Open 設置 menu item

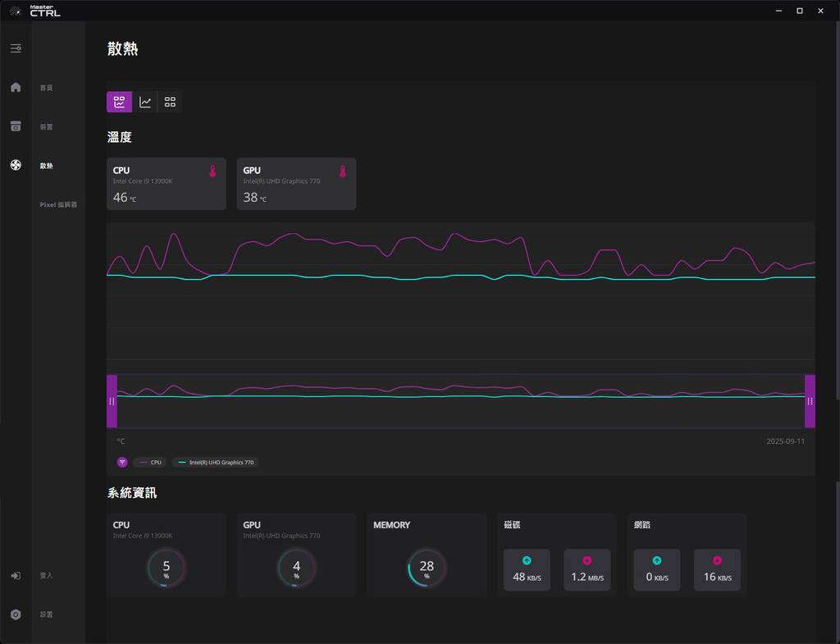tap(46, 614)
